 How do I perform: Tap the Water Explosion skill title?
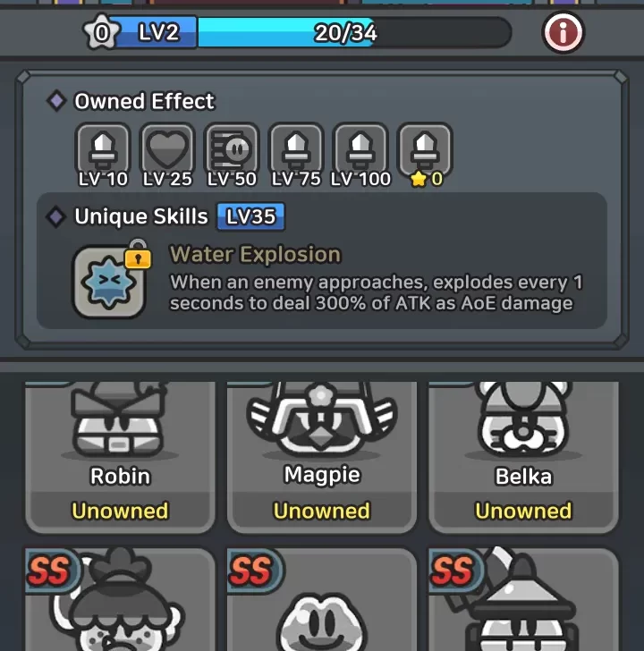click(x=255, y=254)
